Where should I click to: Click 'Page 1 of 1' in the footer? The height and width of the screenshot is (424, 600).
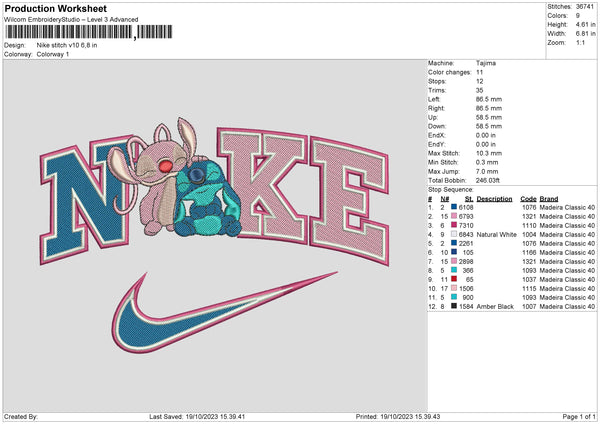(579, 417)
